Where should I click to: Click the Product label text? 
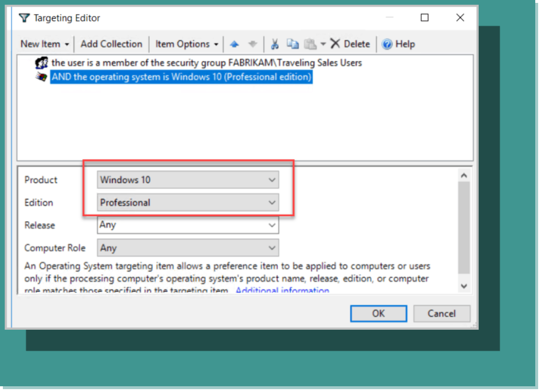(x=41, y=180)
